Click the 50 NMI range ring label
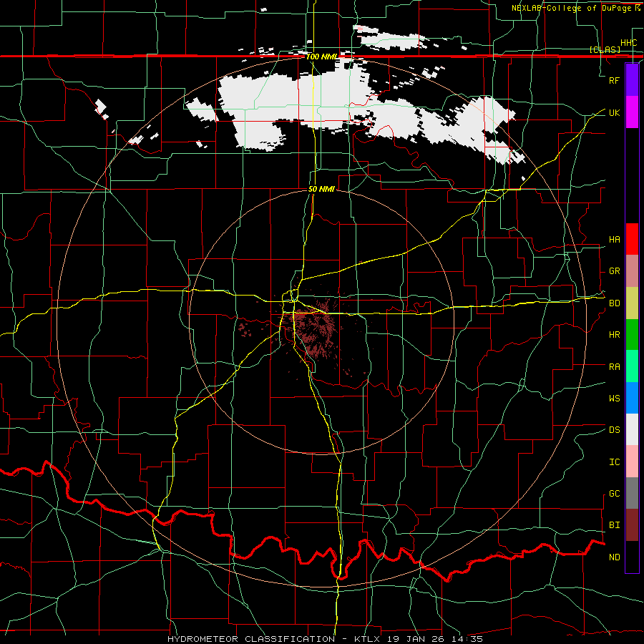644x644 pixels. tap(321, 189)
